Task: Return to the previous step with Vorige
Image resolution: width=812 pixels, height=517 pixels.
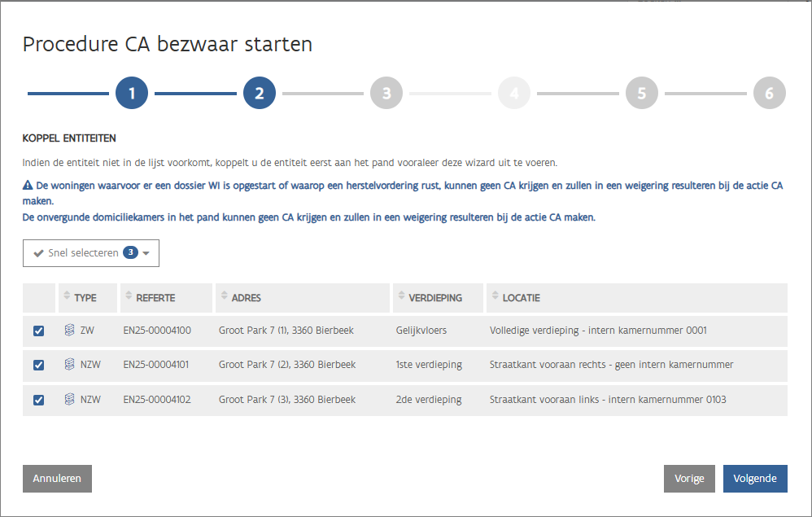Action: (689, 479)
